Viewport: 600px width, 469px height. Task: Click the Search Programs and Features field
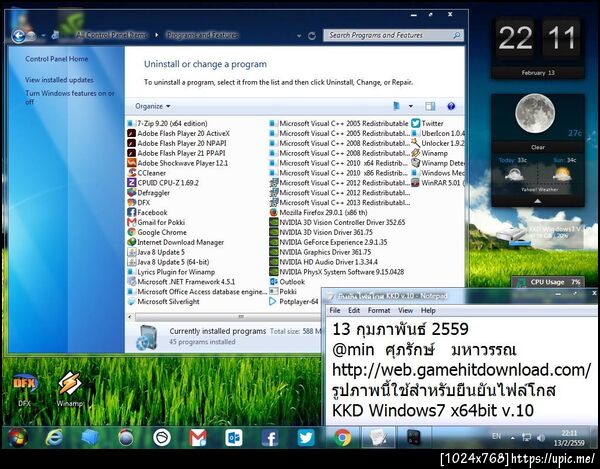pyautogui.click(x=393, y=35)
